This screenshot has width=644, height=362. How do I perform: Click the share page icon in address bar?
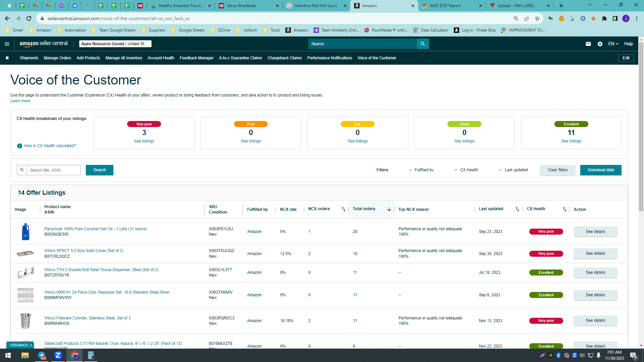pyautogui.click(x=527, y=18)
